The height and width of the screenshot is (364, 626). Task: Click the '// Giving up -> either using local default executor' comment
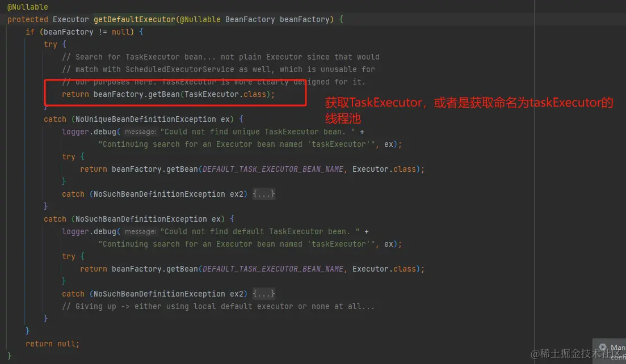[219, 307]
